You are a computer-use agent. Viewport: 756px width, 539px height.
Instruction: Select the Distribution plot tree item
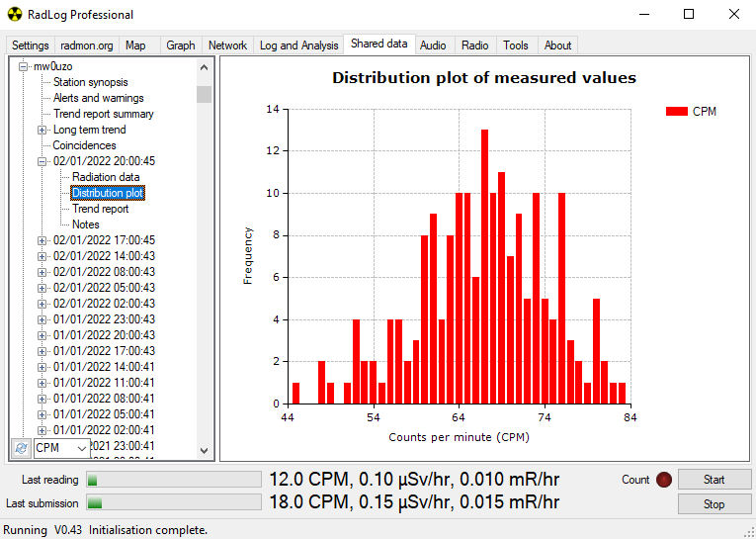point(108,193)
